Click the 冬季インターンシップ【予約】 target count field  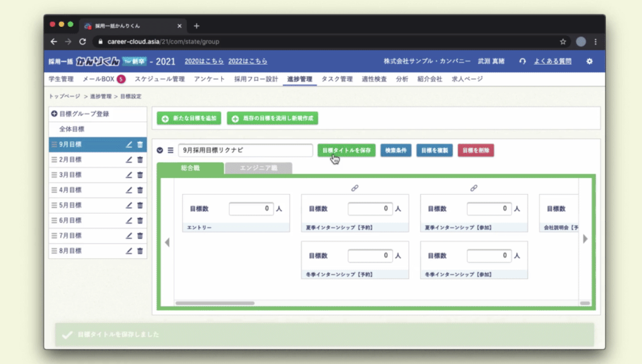pyautogui.click(x=370, y=256)
